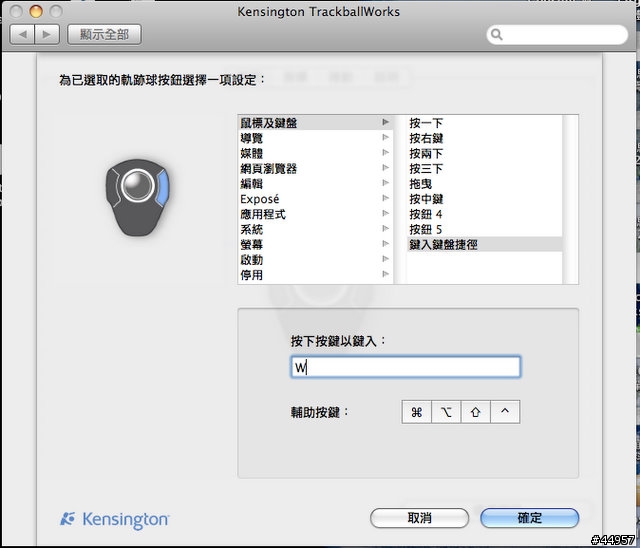Image resolution: width=640 pixels, height=548 pixels.
Task: Choose 按三下 action
Action: [484, 168]
